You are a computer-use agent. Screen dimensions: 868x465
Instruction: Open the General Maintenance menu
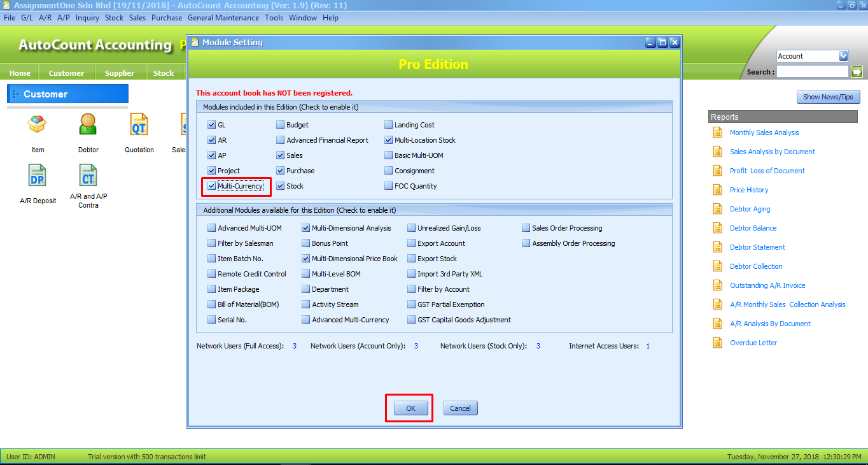[223, 18]
